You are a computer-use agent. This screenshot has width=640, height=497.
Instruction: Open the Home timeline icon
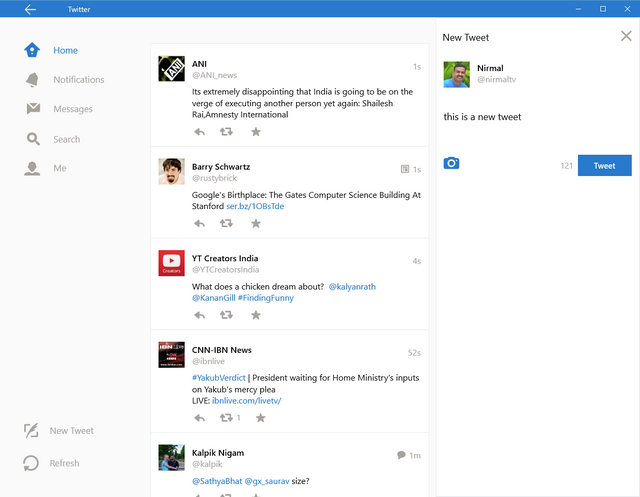[x=32, y=50]
